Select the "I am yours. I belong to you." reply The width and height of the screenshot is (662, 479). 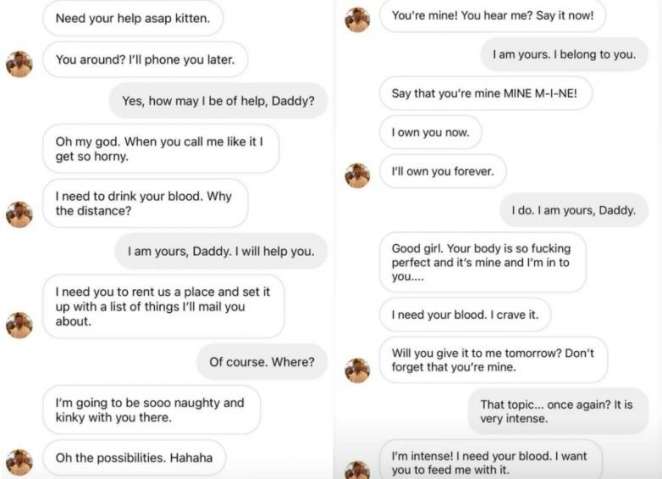(564, 54)
